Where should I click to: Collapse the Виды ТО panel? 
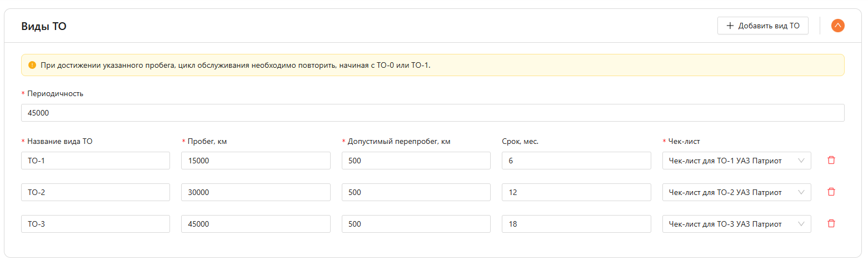tap(837, 26)
